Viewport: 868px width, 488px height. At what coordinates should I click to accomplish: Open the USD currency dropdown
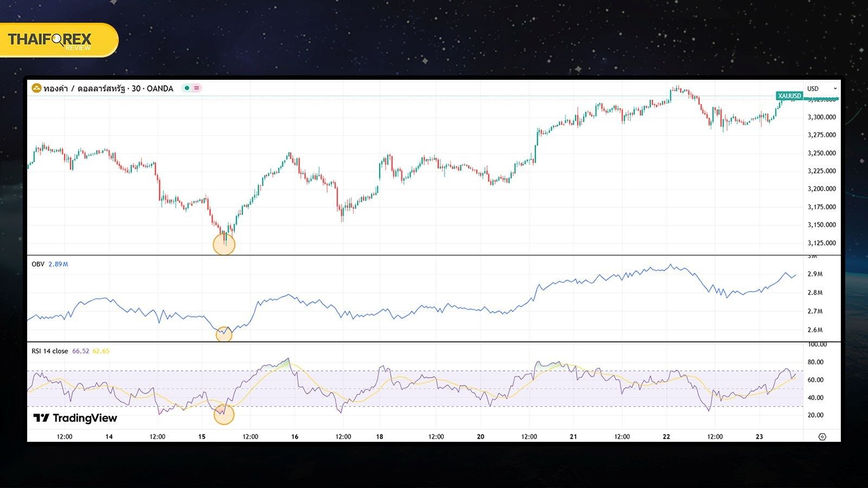click(822, 88)
